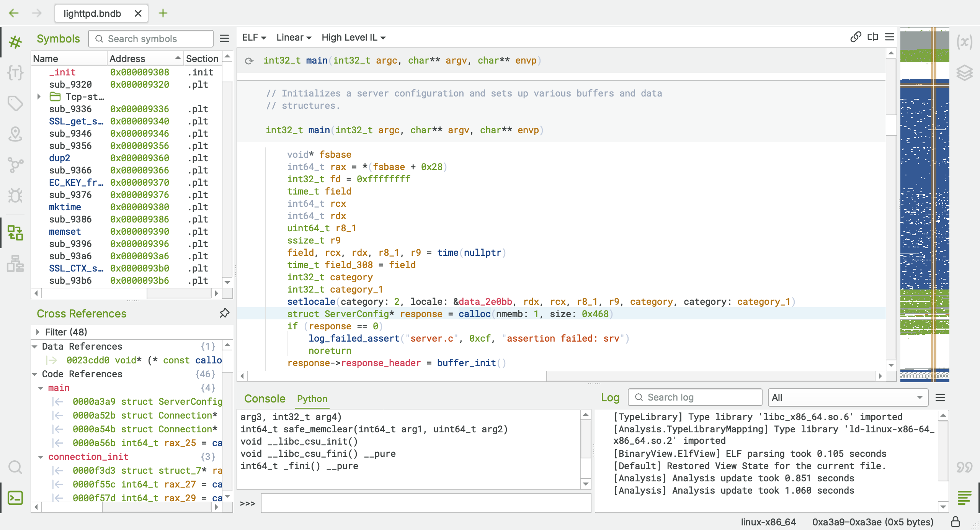Screen dimensions: 980x530
Task: Click the split pane view icon
Action: point(873,37)
